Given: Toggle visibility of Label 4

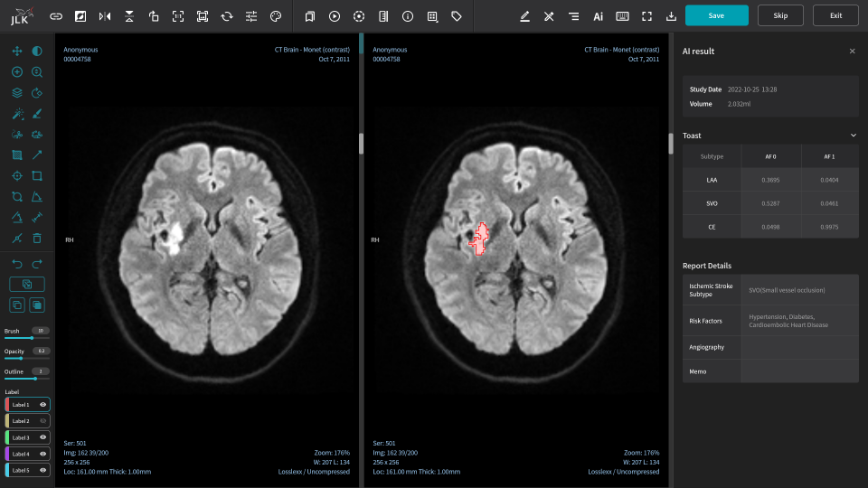Looking at the screenshot, I should coord(42,454).
